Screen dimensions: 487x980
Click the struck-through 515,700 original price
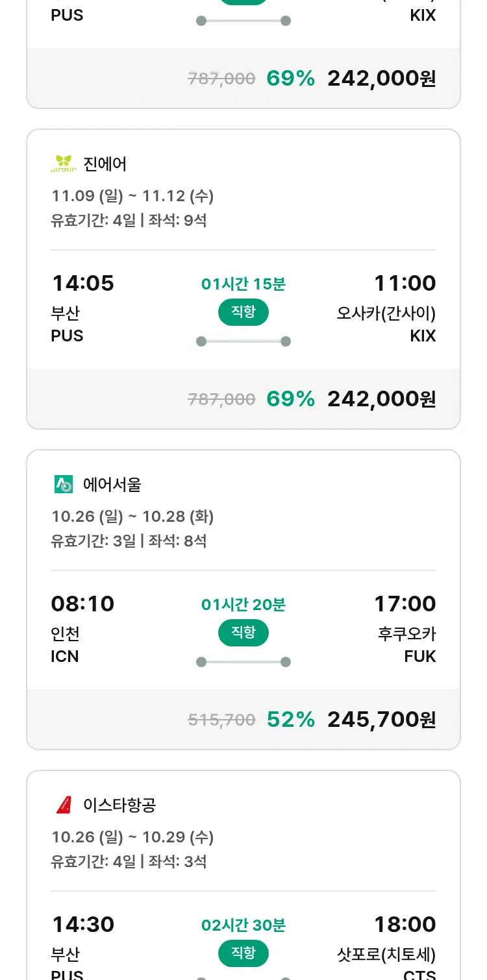pos(221,719)
